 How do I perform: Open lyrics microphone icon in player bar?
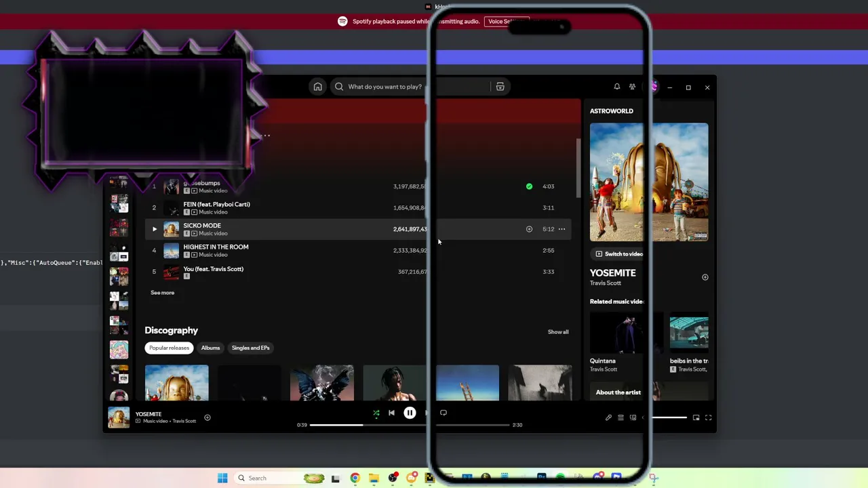608,418
